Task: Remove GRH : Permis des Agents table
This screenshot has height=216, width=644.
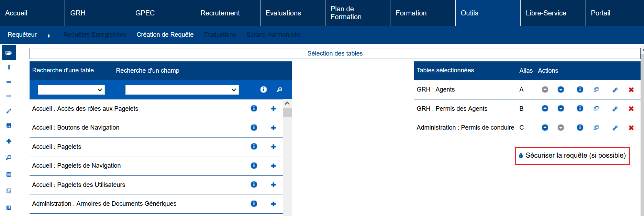Action: pos(631,109)
